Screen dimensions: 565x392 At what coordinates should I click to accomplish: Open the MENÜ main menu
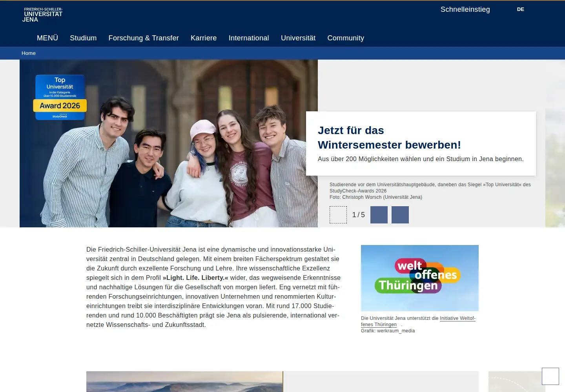(47, 38)
